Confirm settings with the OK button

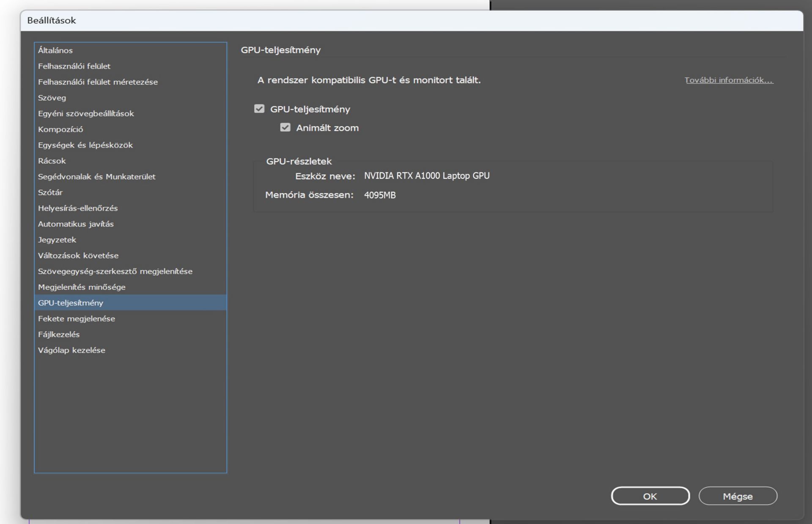click(650, 496)
